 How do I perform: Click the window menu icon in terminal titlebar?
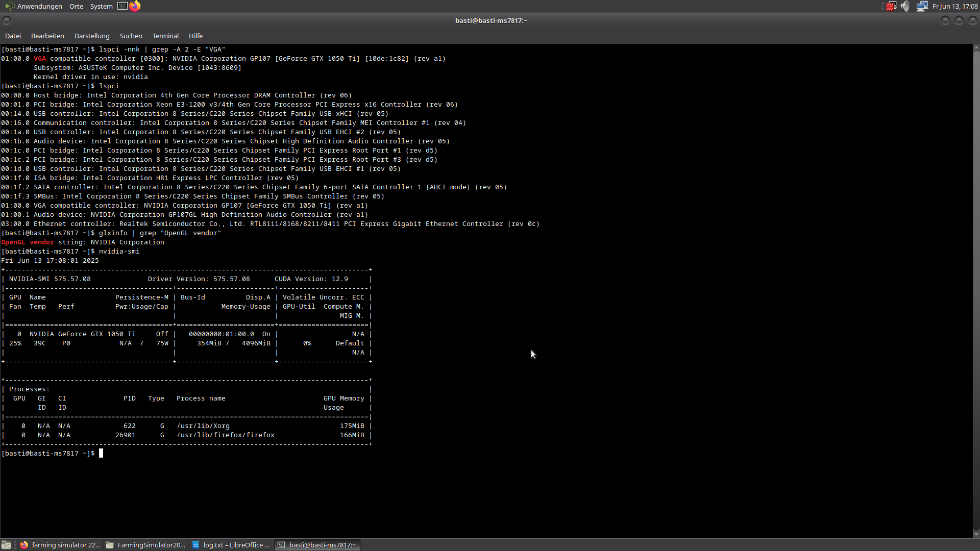(7, 20)
